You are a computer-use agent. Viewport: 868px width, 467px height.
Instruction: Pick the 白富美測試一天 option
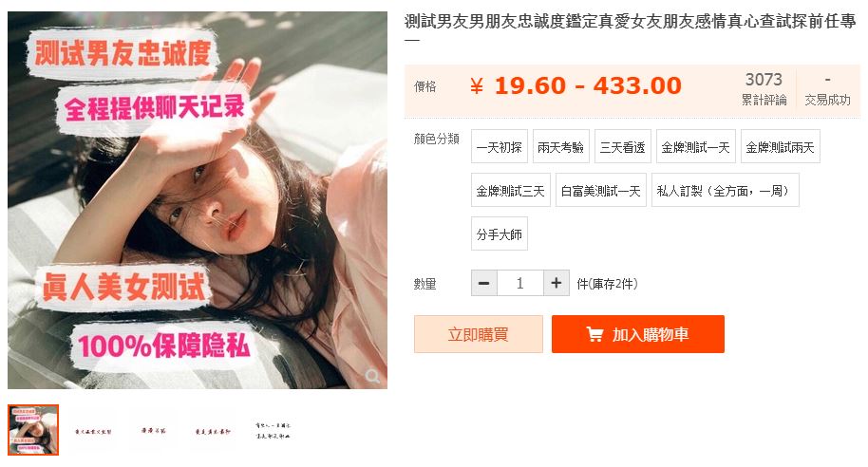click(x=600, y=191)
